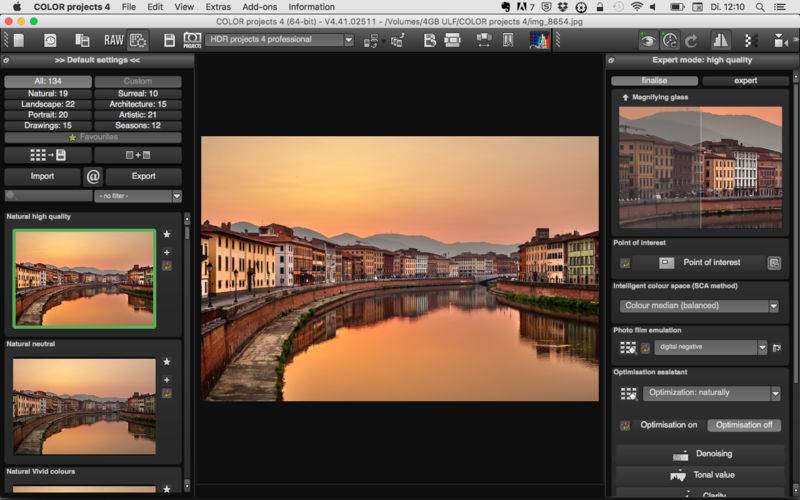Open the Add-ons menu
Image resolution: width=800 pixels, height=500 pixels.
(x=260, y=7)
